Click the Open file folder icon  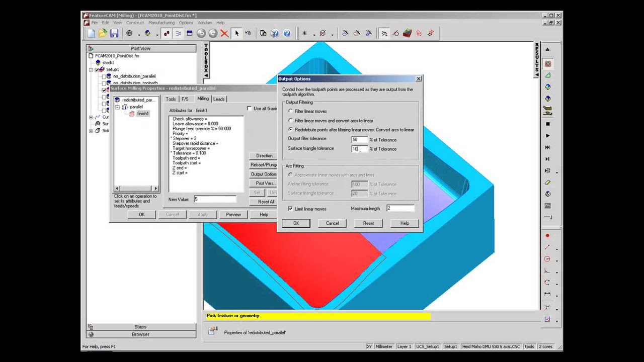coord(103,34)
